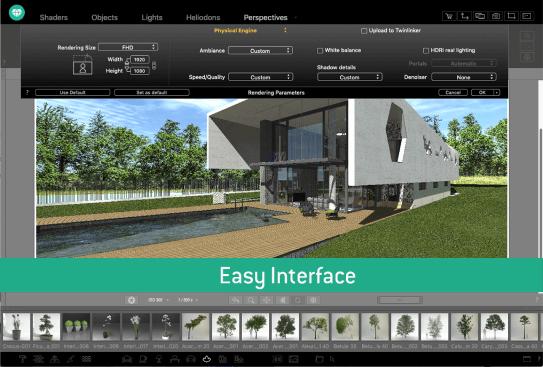
Task: Toggle the White balance checkbox
Action: click(320, 51)
